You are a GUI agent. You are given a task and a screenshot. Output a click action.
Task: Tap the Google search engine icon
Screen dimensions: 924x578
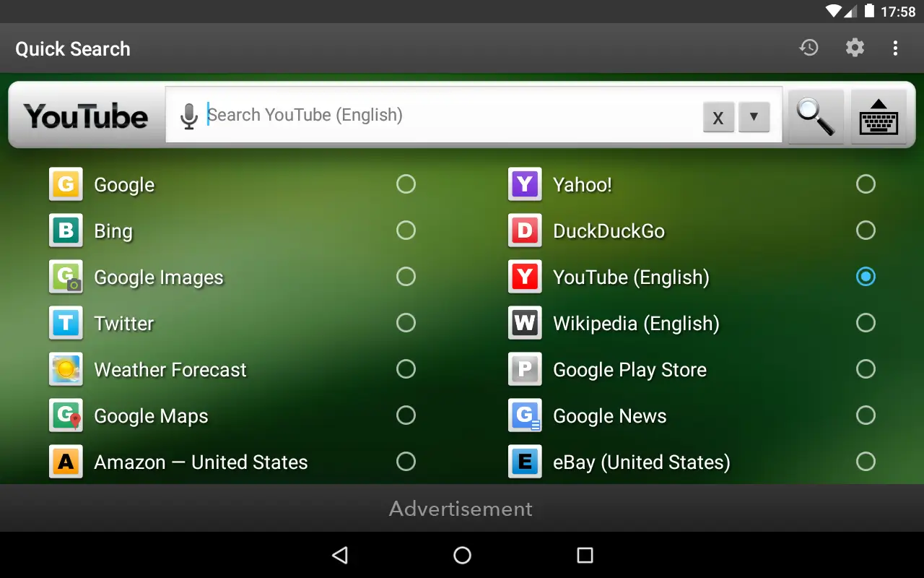click(x=66, y=184)
